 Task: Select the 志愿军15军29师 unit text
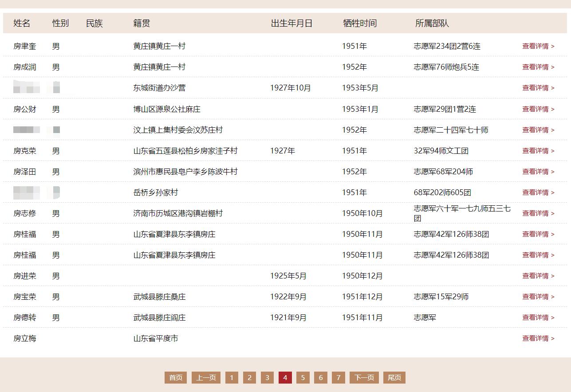coord(441,297)
